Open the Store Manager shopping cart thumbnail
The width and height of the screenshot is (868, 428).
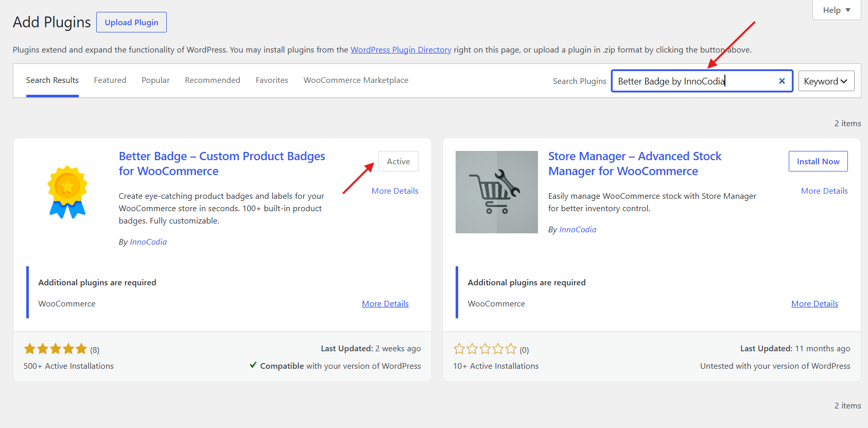pos(497,192)
